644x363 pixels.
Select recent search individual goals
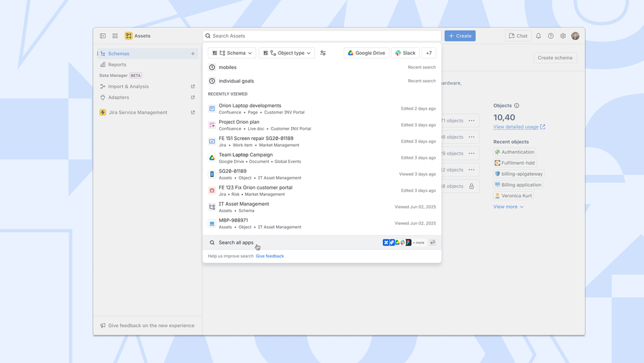322,81
